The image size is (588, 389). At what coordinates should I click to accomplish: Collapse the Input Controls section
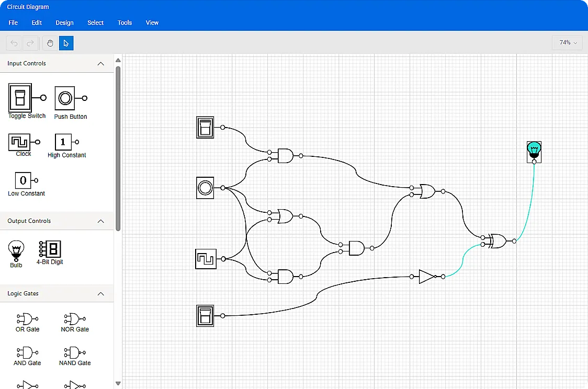[x=100, y=63]
